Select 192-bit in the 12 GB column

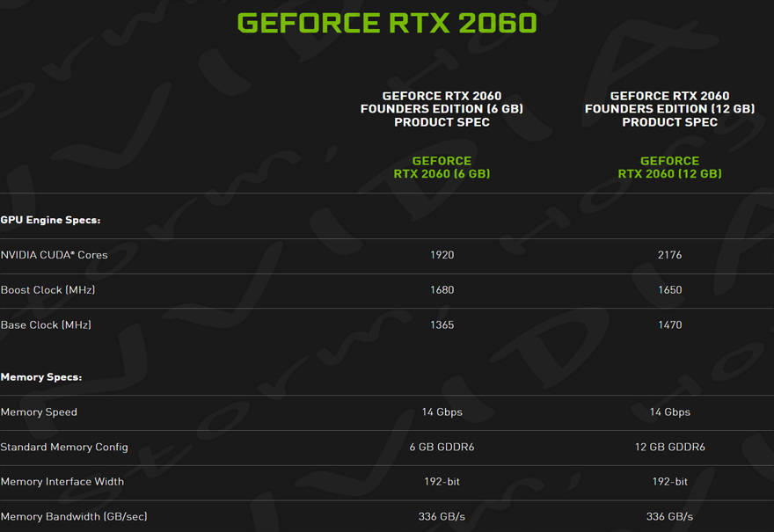670,482
